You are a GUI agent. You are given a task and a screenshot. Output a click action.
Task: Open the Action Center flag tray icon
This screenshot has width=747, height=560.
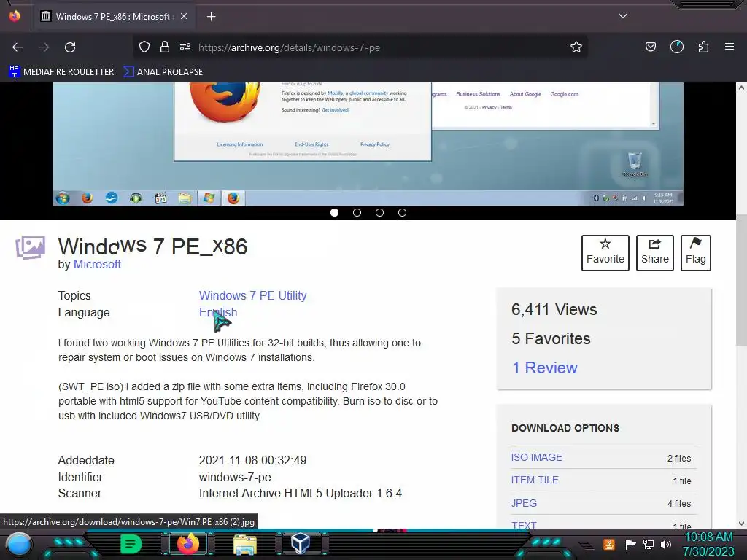(630, 544)
